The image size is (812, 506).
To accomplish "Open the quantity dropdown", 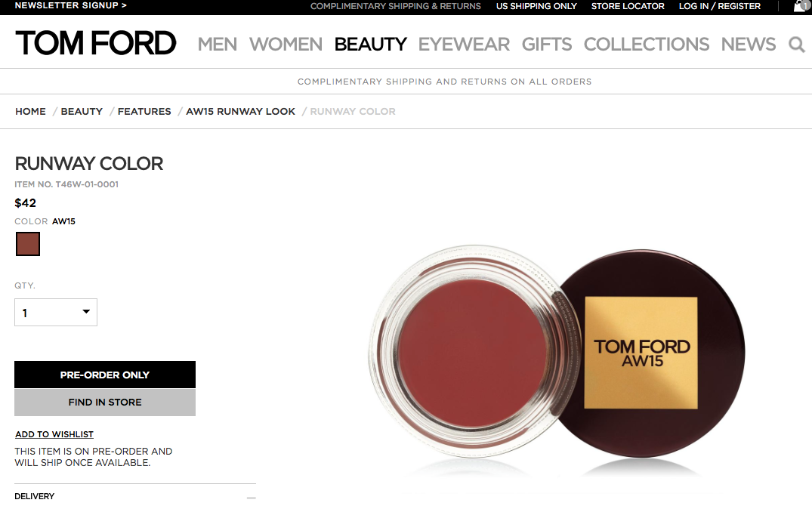I will tap(56, 313).
